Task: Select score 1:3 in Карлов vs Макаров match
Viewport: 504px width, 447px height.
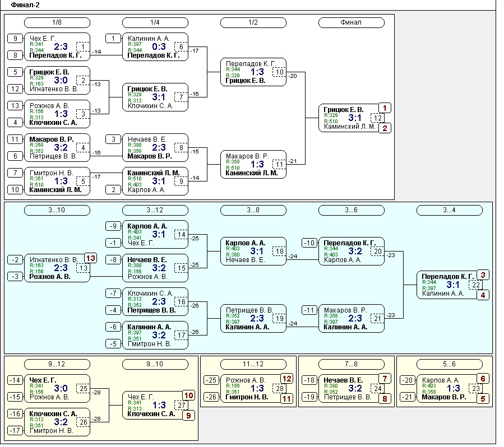Action: point(453,388)
